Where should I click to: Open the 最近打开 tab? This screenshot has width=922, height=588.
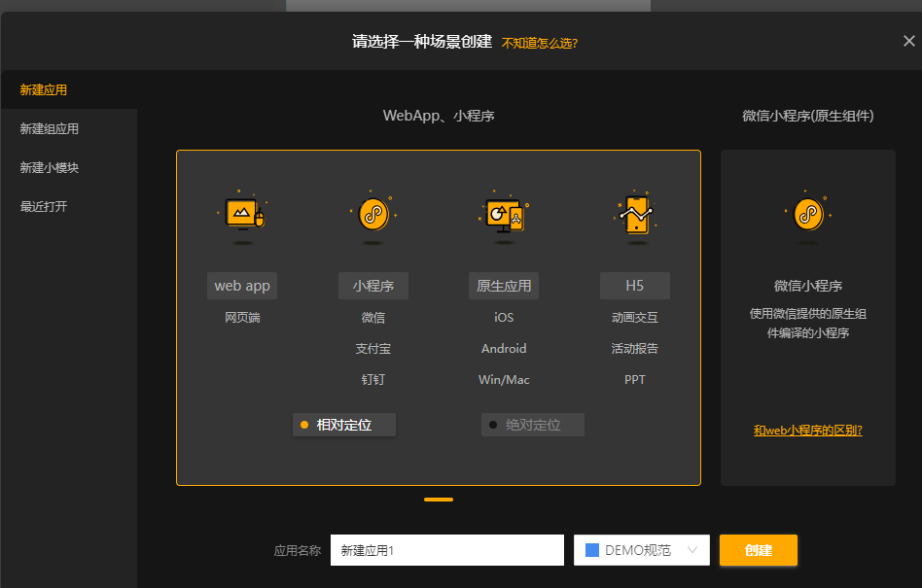[68, 206]
